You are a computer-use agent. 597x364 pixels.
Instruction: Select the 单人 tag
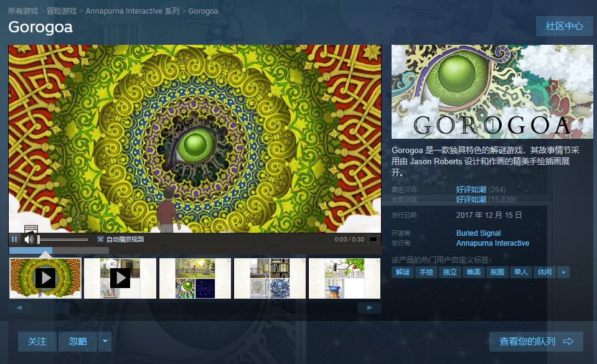[521, 272]
